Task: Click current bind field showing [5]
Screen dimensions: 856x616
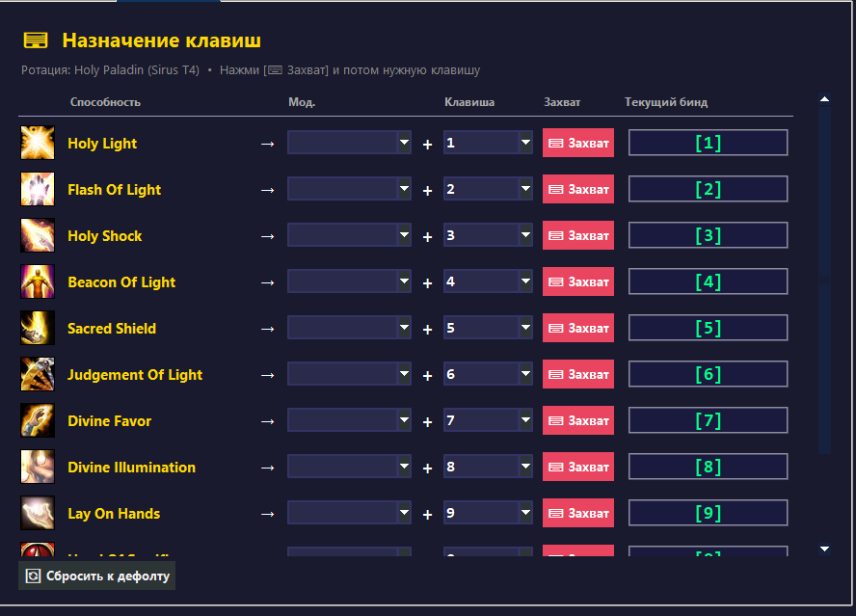Action: click(709, 328)
